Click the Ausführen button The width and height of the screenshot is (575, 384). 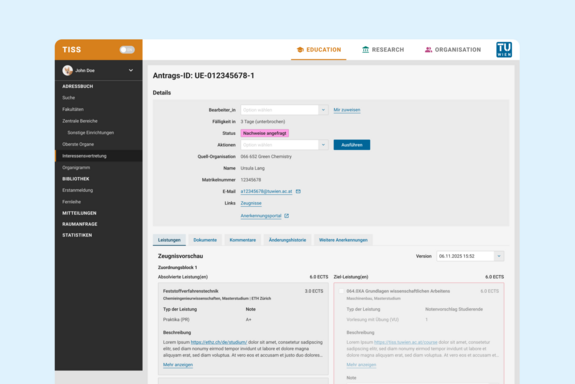(x=352, y=145)
